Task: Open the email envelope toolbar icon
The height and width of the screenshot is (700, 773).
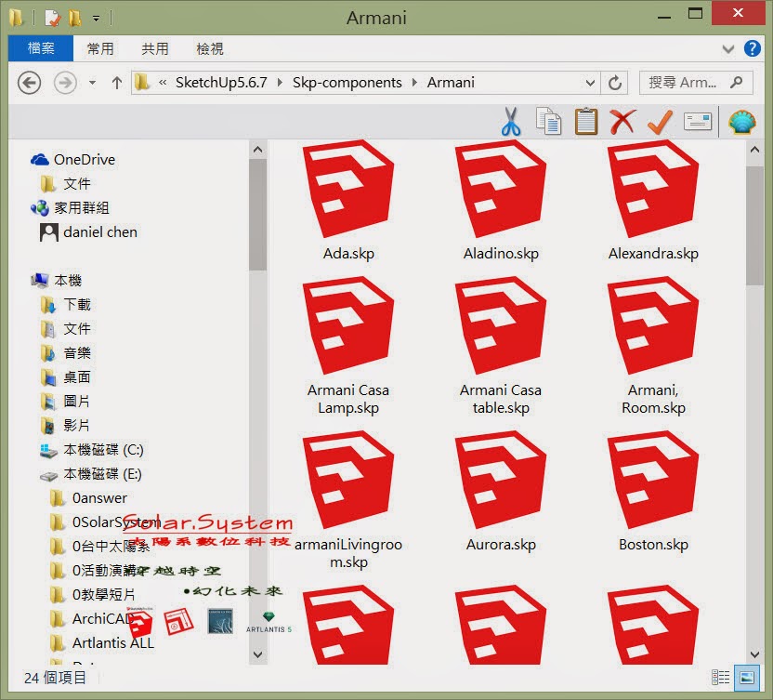Action: pyautogui.click(x=697, y=121)
